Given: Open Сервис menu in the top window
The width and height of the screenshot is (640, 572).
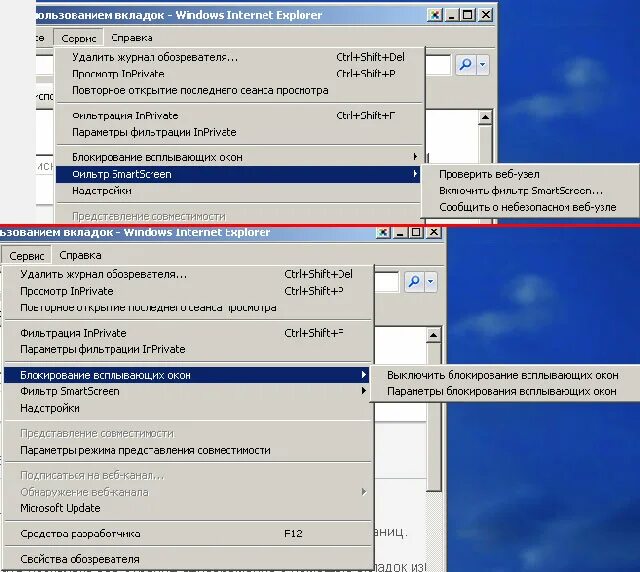Looking at the screenshot, I should click(x=78, y=38).
